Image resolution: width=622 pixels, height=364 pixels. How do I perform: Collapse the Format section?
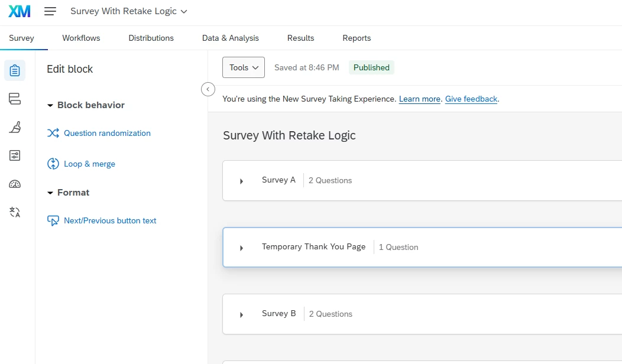50,193
